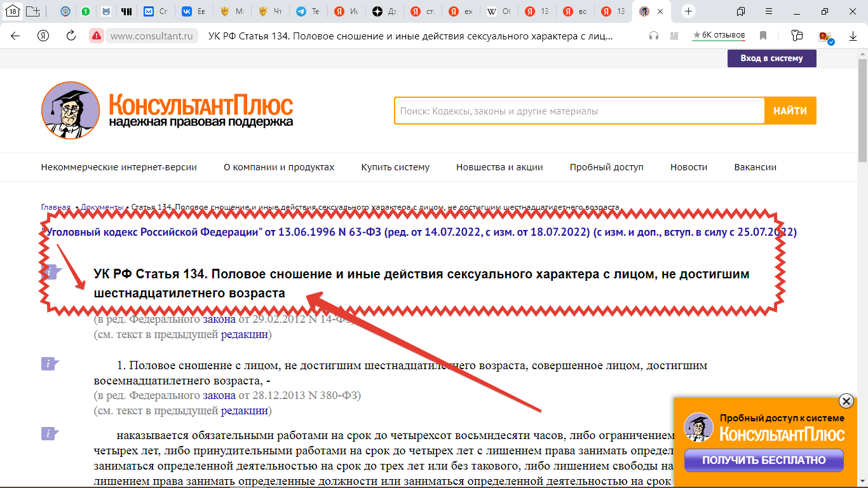Bookmark this page with the bookmark icon

(763, 36)
